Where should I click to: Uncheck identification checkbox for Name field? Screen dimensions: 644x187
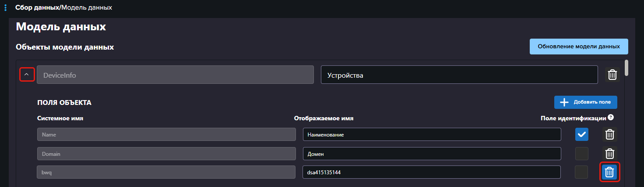(x=581, y=135)
